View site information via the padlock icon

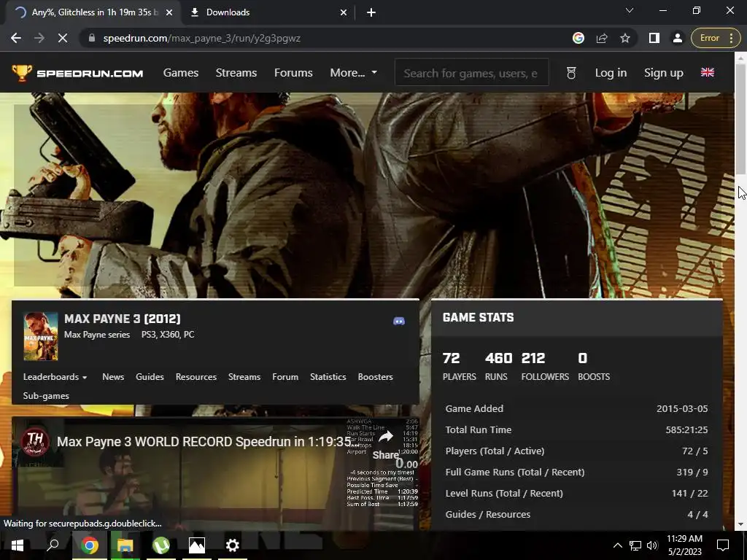pos(91,38)
